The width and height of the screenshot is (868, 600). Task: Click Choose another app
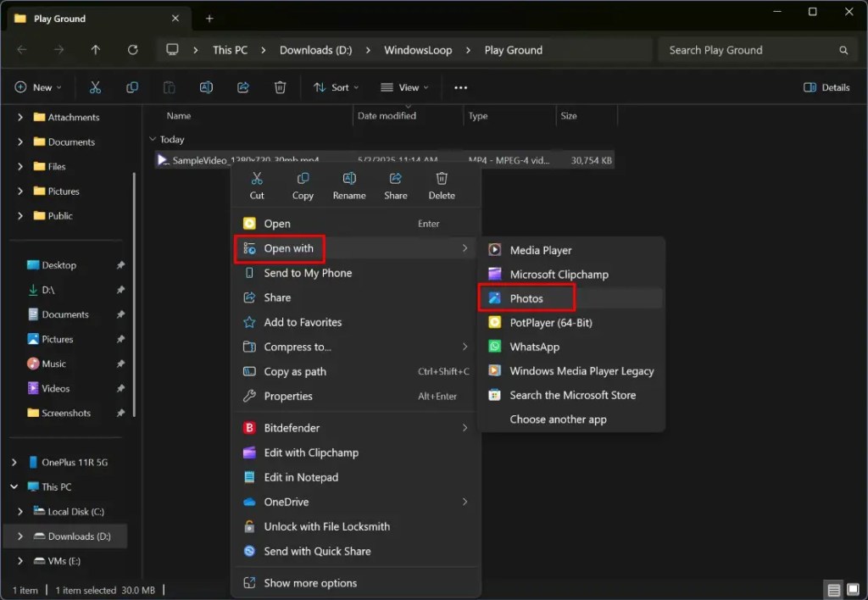570,419
